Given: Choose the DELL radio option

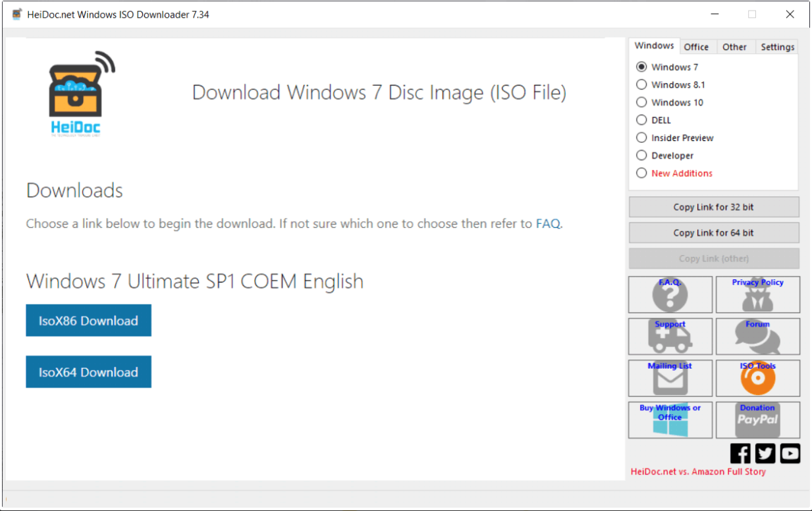Looking at the screenshot, I should click(641, 121).
